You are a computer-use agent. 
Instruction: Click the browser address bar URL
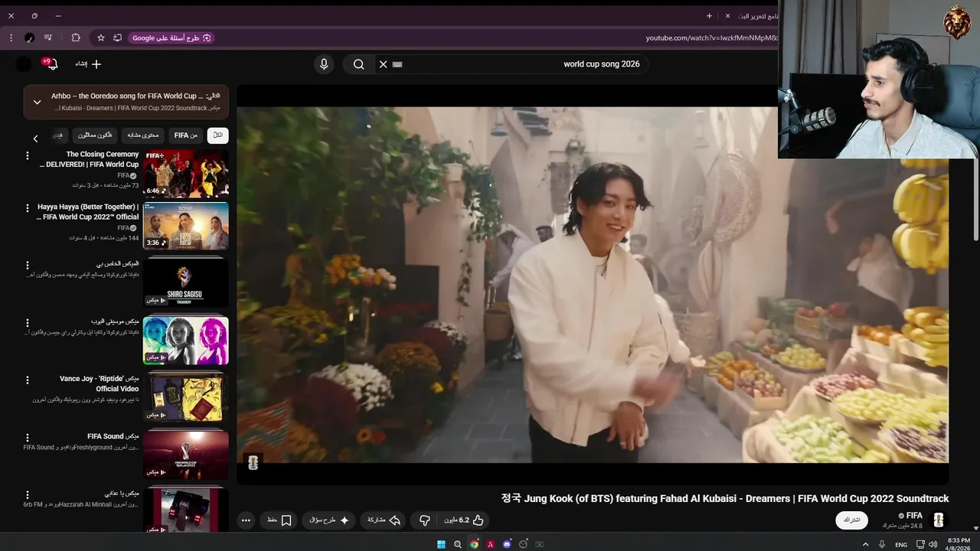(x=711, y=37)
